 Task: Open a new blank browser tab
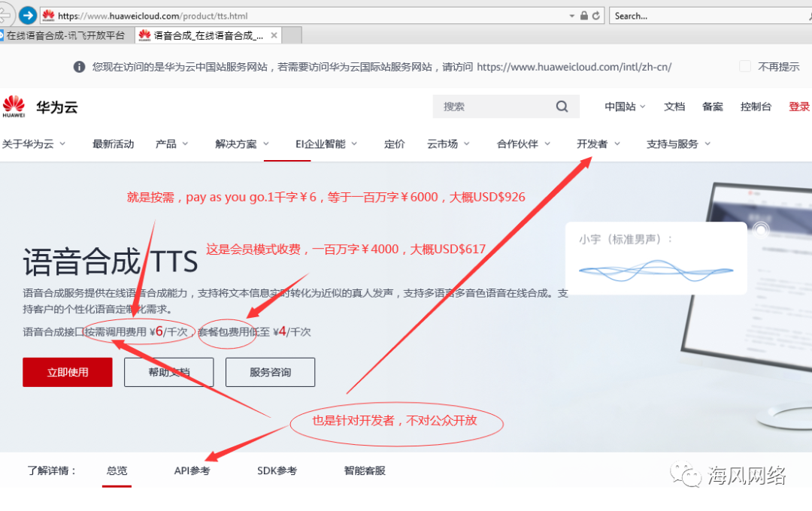click(292, 35)
